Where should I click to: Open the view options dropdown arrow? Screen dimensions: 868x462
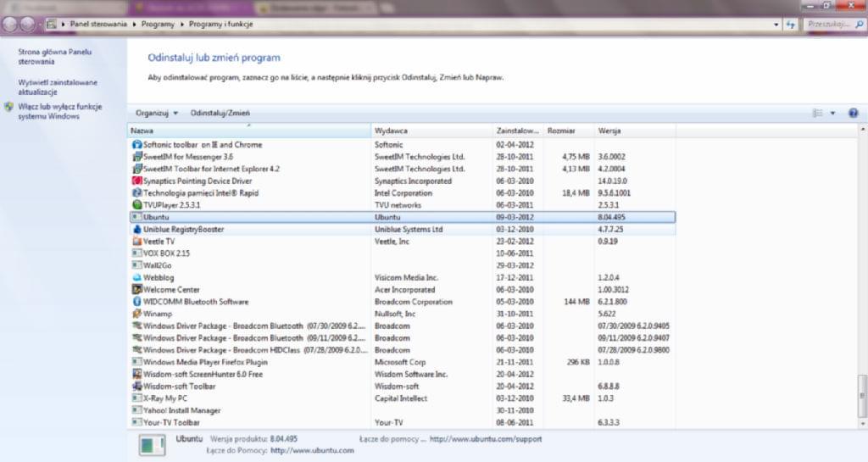(x=832, y=113)
